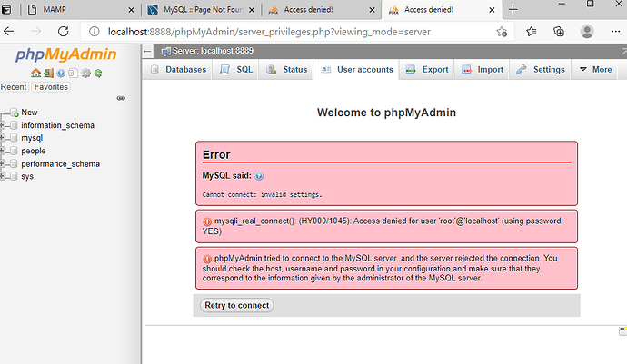This screenshot has width=627, height=364.
Task: Reload navigation panel green refresh icon
Action: (x=98, y=74)
